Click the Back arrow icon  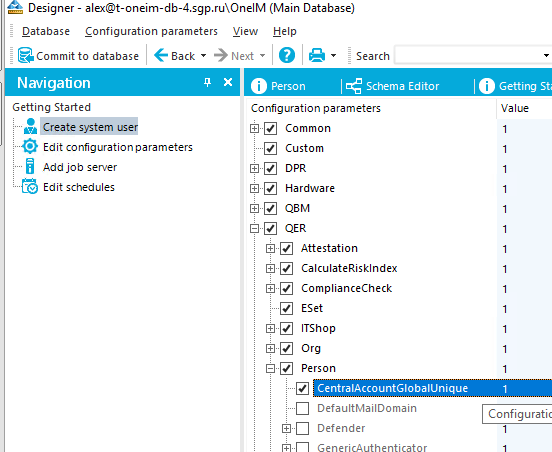(x=161, y=55)
